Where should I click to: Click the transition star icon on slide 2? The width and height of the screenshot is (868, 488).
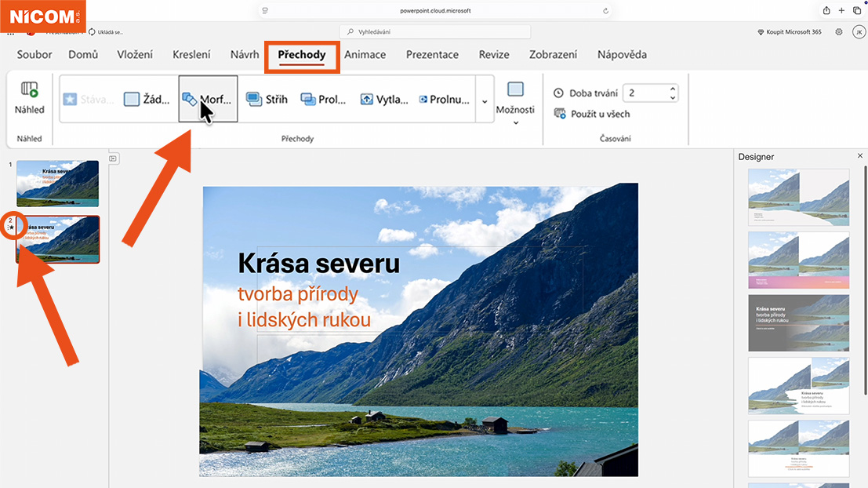pyautogui.click(x=11, y=228)
